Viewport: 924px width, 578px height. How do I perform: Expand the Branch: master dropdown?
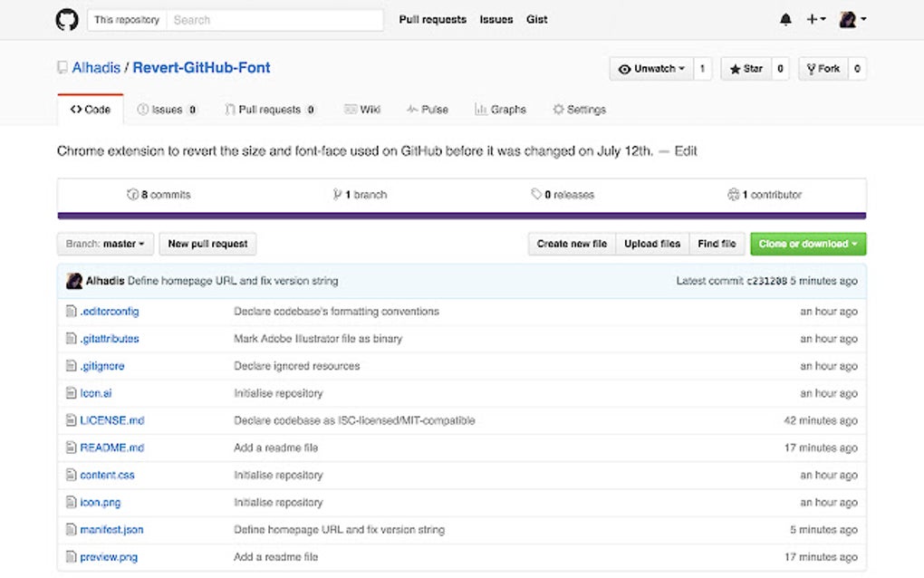coord(105,243)
